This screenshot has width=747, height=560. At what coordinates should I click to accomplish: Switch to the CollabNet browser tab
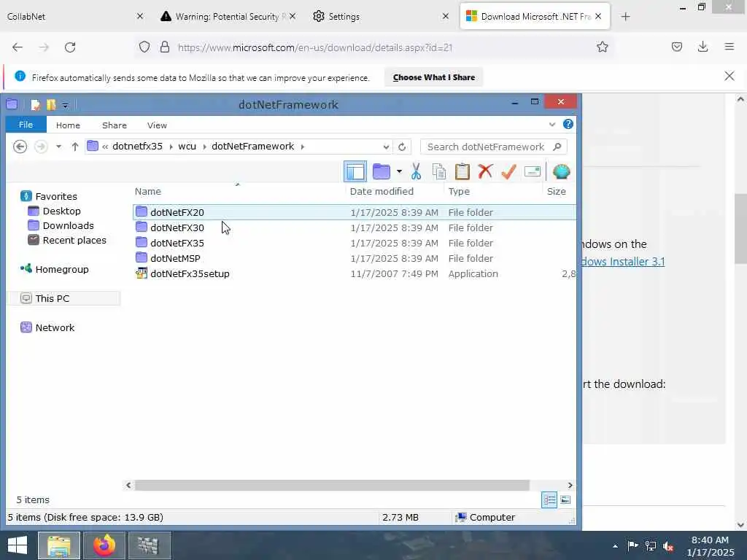(74, 16)
